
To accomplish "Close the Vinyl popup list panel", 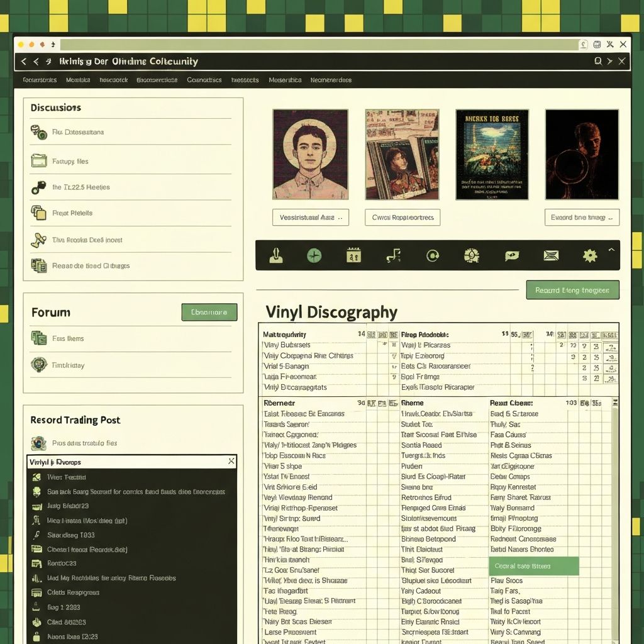I will (x=231, y=462).
